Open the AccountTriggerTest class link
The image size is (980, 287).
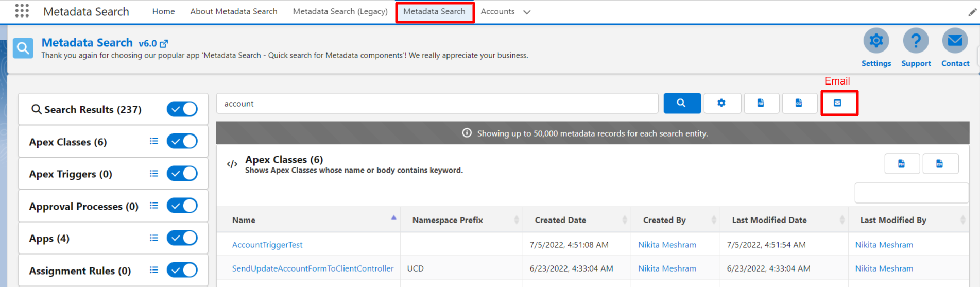267,245
